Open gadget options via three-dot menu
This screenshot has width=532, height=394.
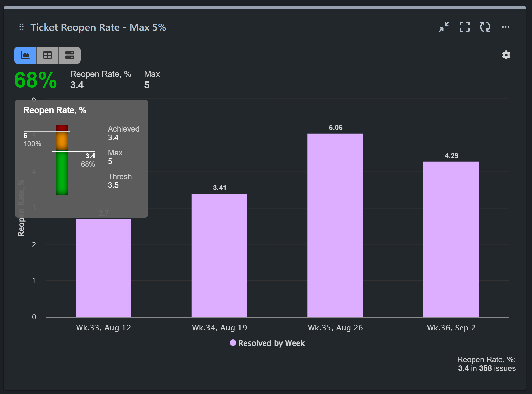506,27
